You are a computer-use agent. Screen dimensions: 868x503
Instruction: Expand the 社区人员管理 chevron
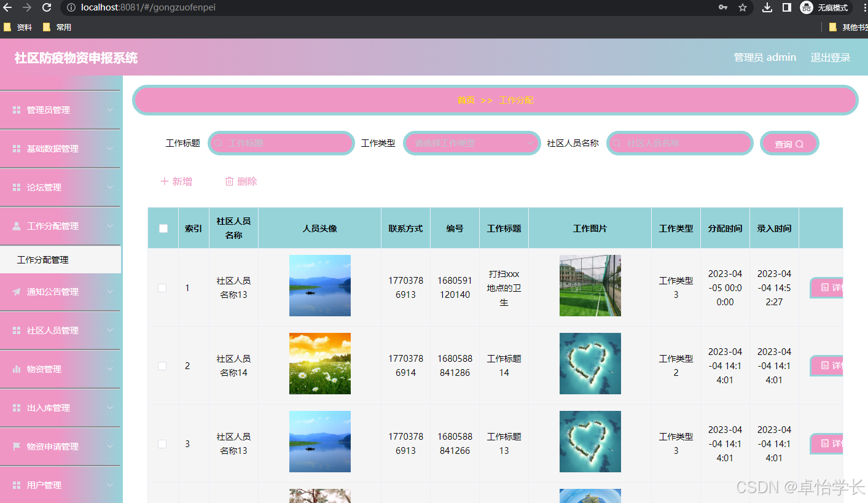coord(110,330)
